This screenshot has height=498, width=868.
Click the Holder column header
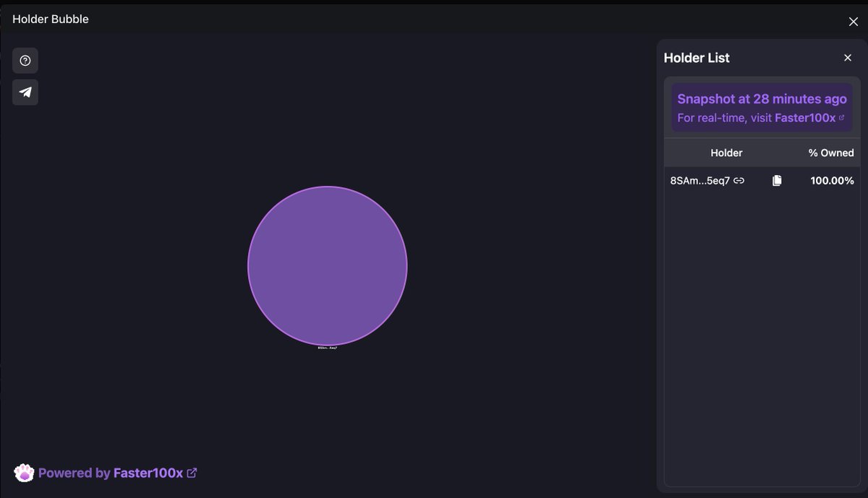[x=726, y=153]
